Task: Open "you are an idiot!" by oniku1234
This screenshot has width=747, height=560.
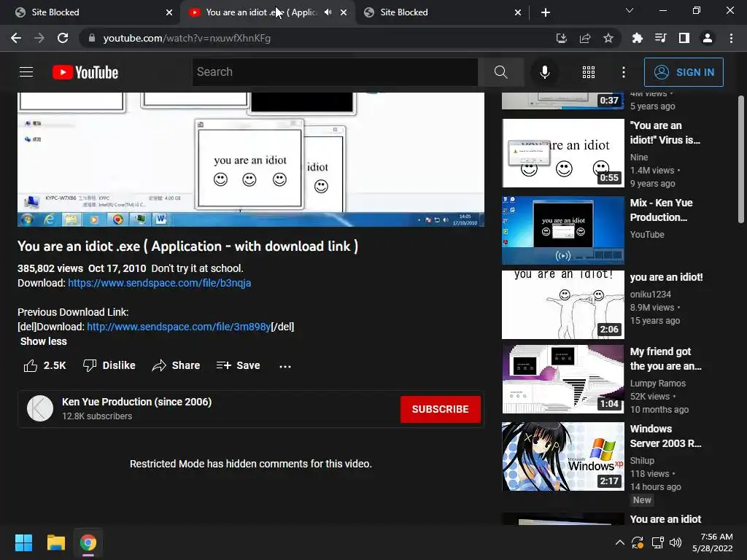Action: click(666, 277)
